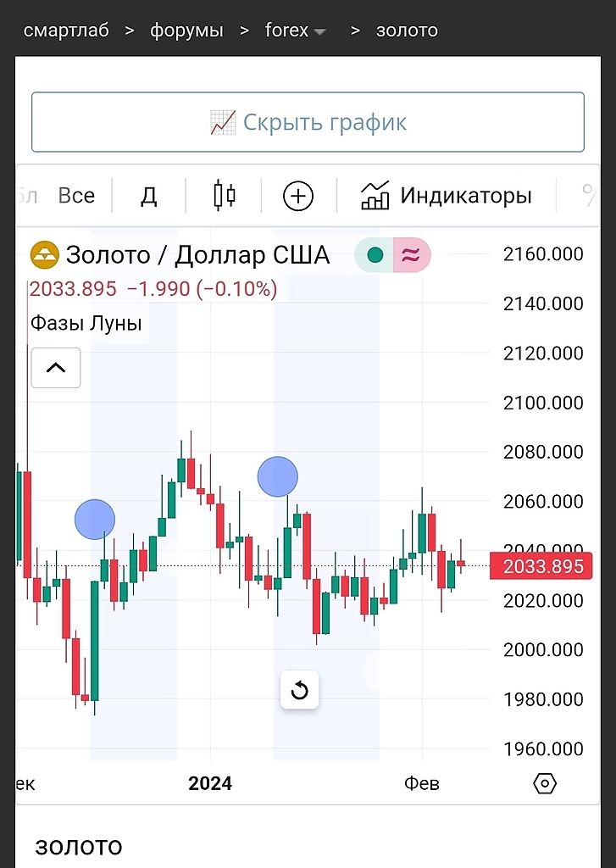This screenshot has width=616, height=868.
Task: Click the золото breadcrumb link
Action: point(407,31)
